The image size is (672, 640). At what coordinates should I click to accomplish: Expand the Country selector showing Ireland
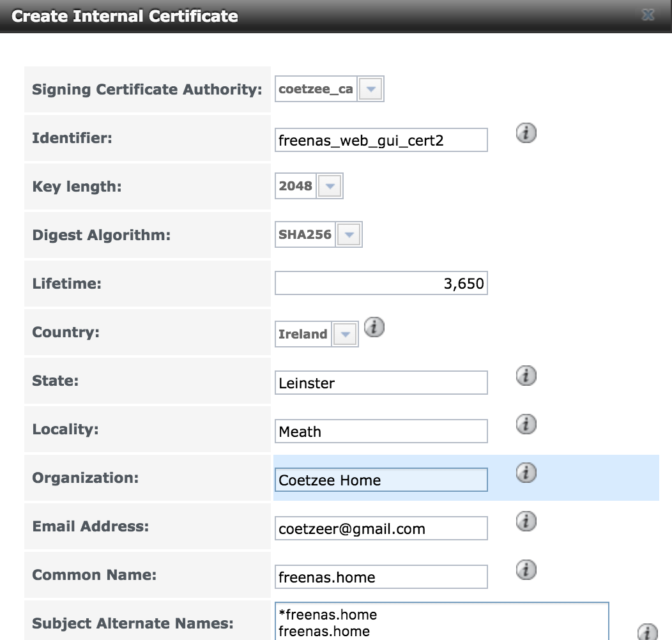[344, 333]
